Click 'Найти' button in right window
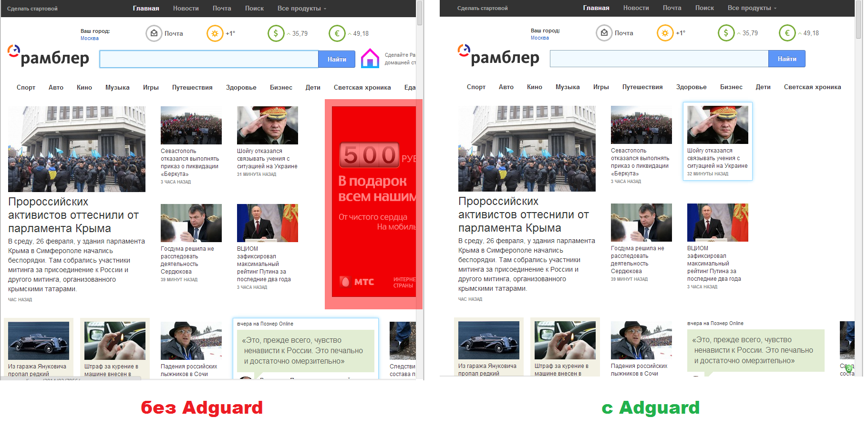Viewport: 868px width, 428px height. click(x=787, y=59)
